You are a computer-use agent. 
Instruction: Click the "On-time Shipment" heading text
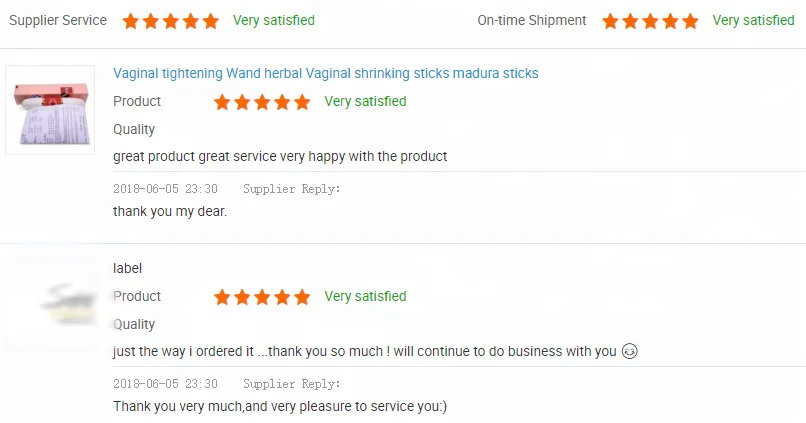(532, 20)
